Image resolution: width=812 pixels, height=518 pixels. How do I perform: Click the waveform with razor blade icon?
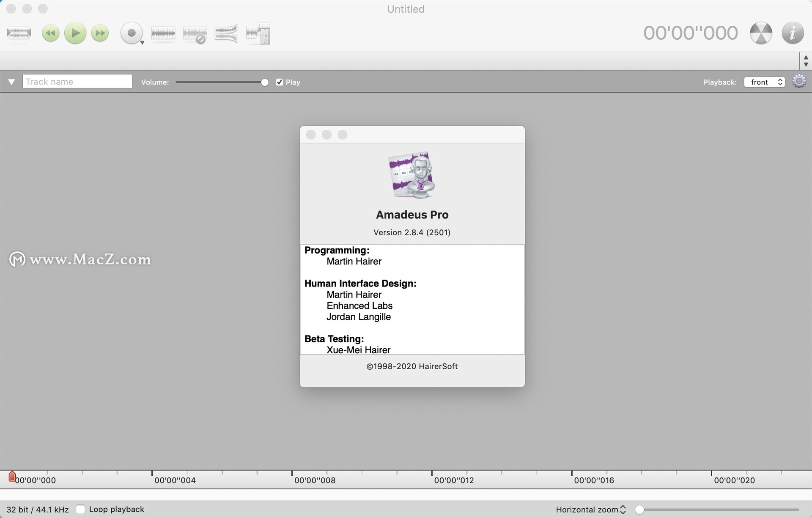point(258,33)
